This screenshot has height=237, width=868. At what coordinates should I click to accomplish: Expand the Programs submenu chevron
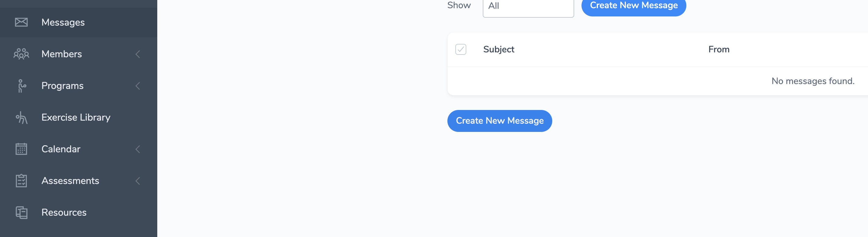[x=137, y=86]
